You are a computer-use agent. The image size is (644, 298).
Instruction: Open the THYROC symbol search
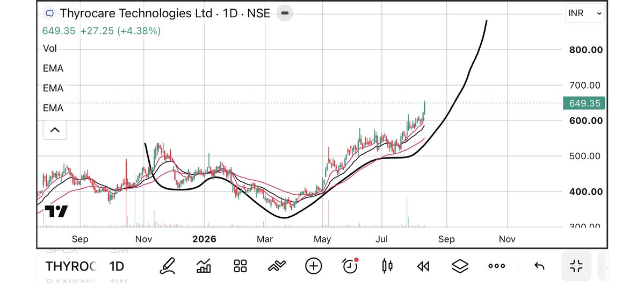pos(71,266)
